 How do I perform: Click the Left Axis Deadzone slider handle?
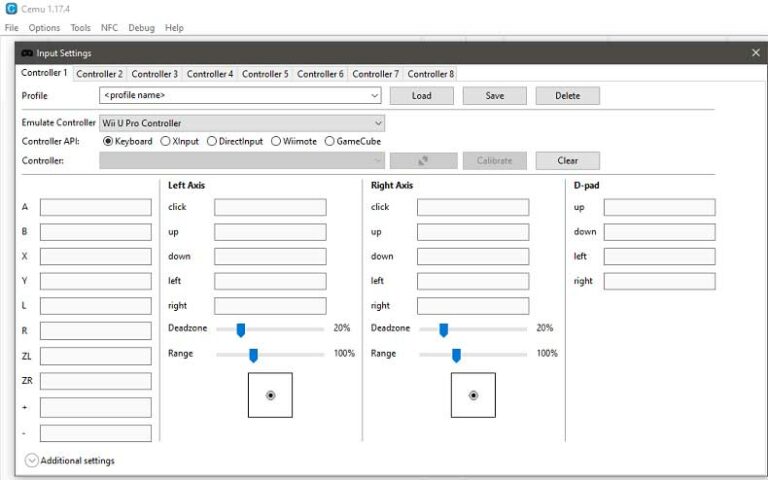click(240, 329)
